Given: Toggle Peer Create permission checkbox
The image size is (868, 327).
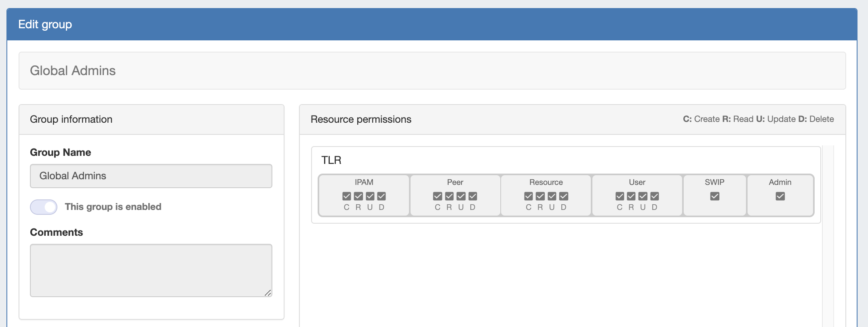Looking at the screenshot, I should point(437,196).
